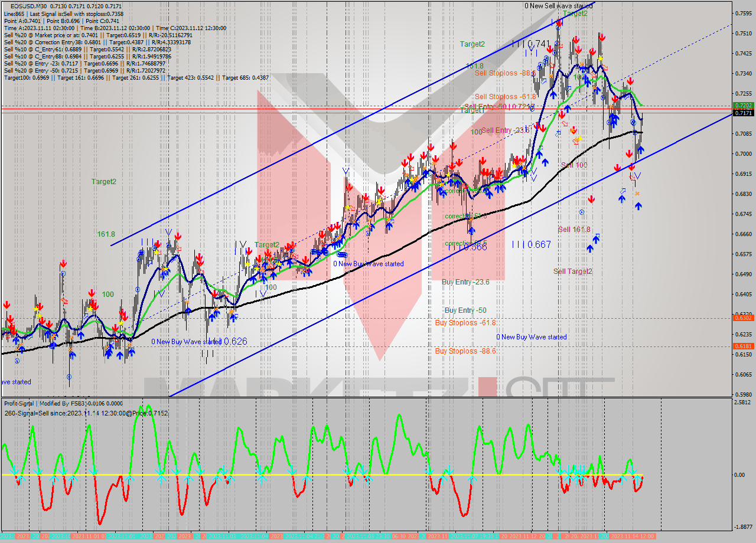
Task: Select the 'Sell Stoploss -88.6' label
Action: tap(505, 73)
